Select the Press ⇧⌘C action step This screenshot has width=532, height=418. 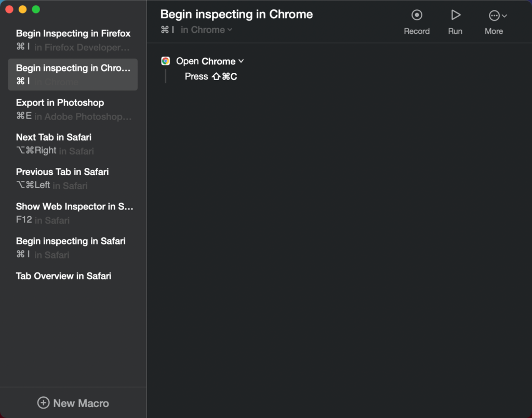(x=211, y=76)
